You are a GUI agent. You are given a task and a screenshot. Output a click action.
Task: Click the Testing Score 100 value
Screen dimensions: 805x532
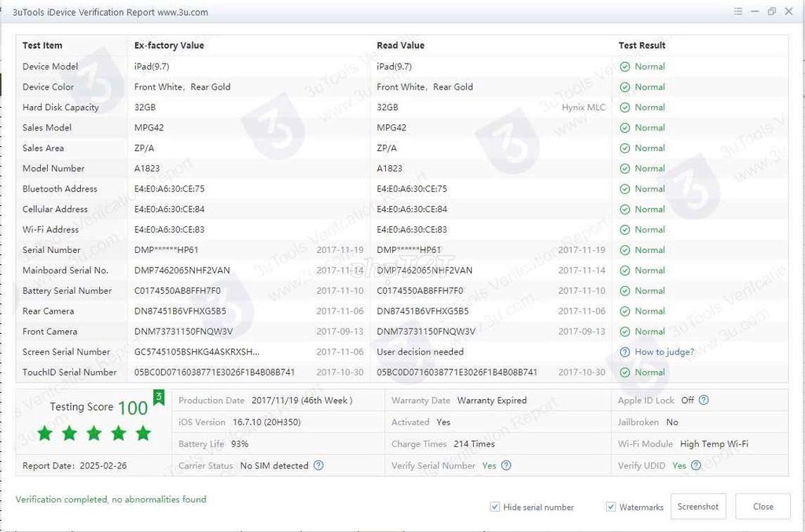tap(133, 408)
